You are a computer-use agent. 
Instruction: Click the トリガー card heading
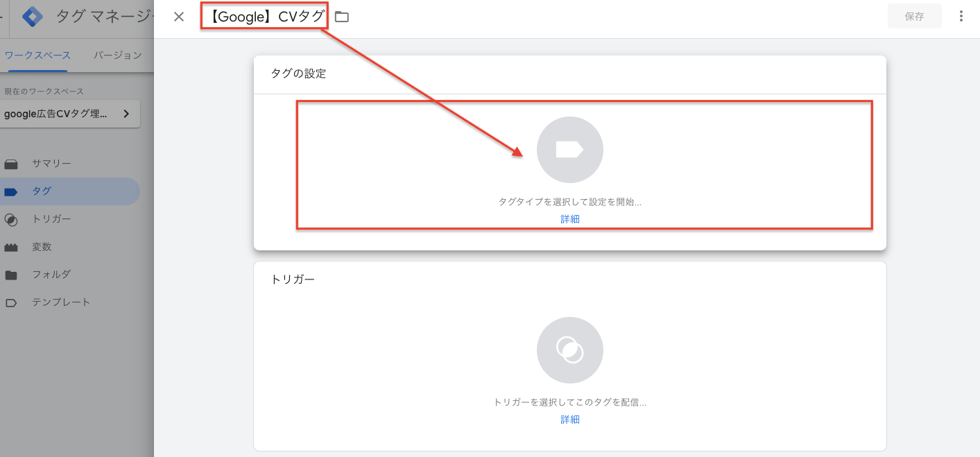[293, 279]
